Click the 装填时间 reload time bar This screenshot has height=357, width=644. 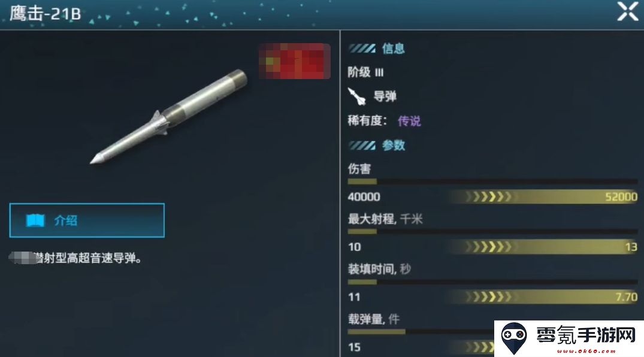click(492, 282)
